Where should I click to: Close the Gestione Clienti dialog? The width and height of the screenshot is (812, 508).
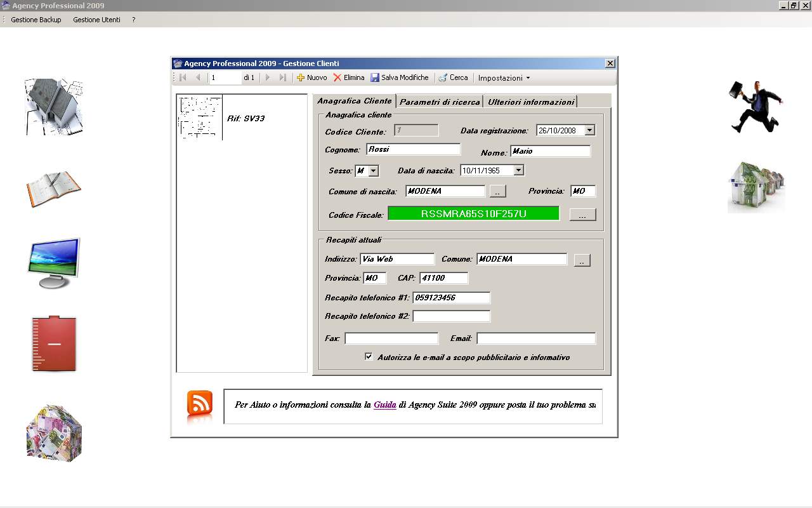[x=610, y=63]
